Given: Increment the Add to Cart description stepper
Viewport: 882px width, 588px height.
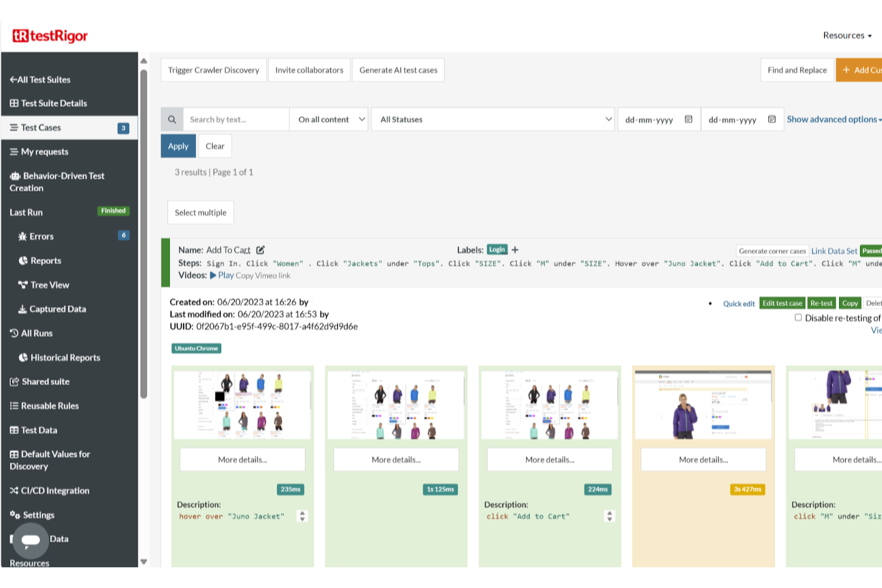Looking at the screenshot, I should [x=610, y=514].
